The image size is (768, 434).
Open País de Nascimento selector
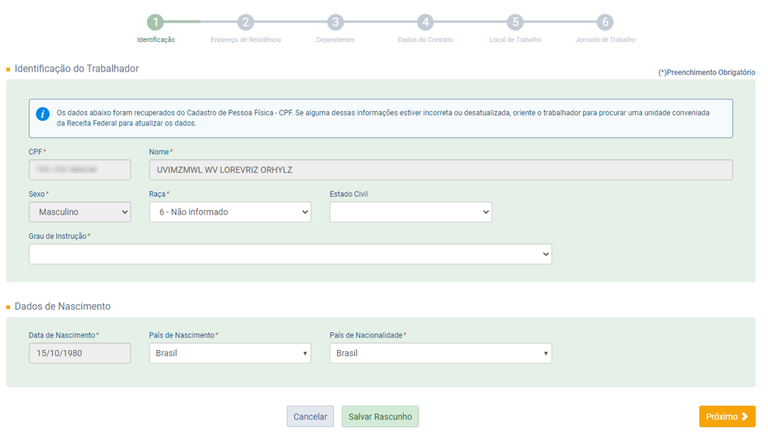(229, 353)
